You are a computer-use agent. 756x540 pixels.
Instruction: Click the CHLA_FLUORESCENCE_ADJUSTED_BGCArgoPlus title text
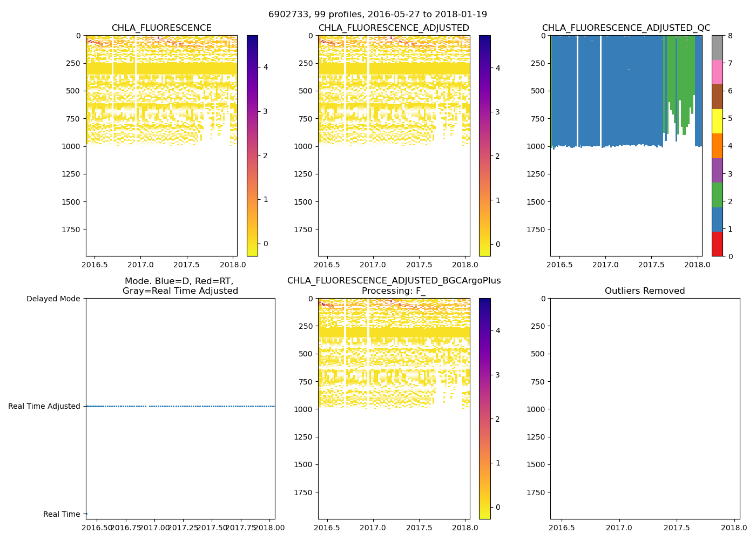pos(394,281)
